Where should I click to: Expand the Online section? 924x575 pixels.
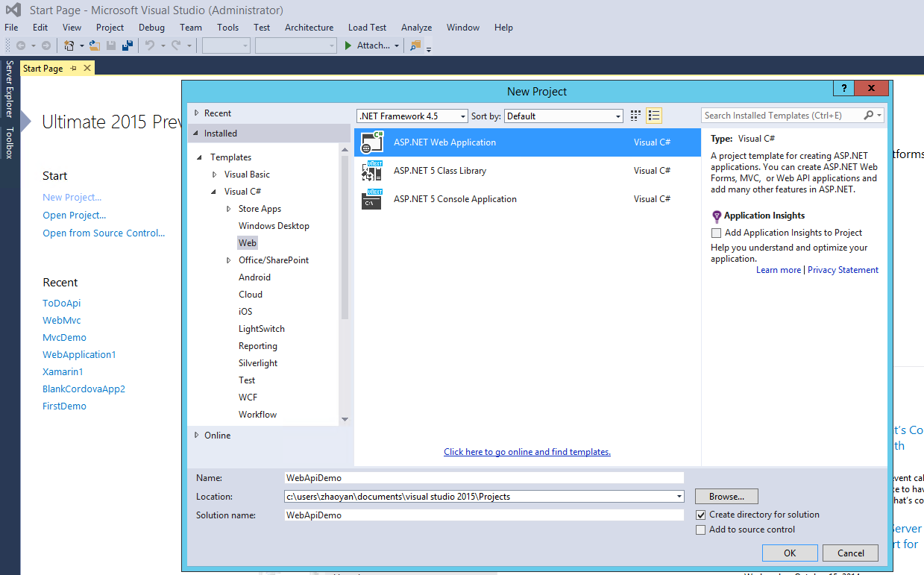tap(197, 436)
